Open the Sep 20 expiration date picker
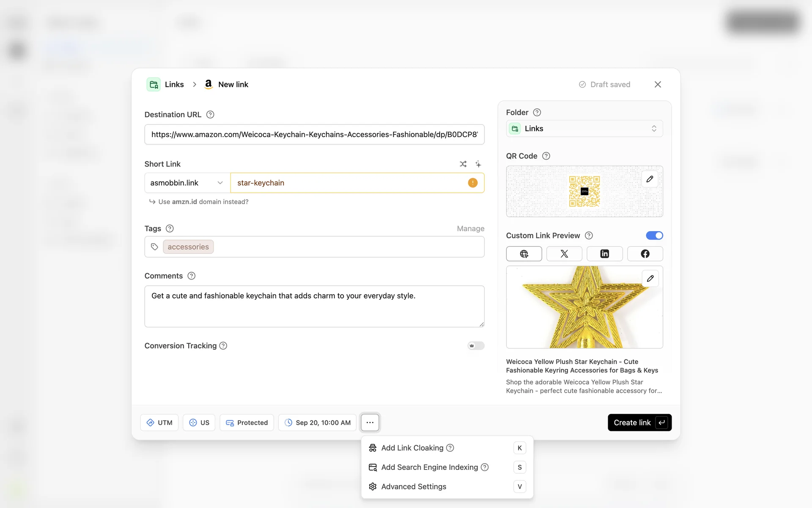812x508 pixels. pyautogui.click(x=317, y=422)
